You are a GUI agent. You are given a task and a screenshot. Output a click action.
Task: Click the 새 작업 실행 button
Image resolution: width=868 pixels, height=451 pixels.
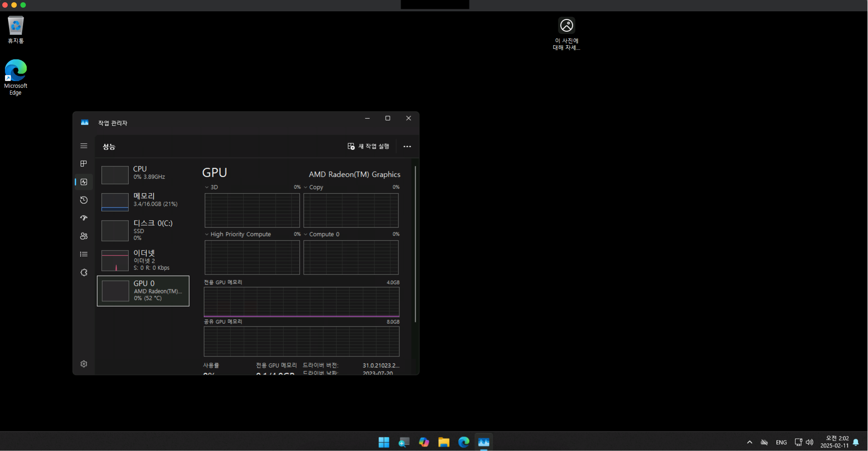coord(369,146)
